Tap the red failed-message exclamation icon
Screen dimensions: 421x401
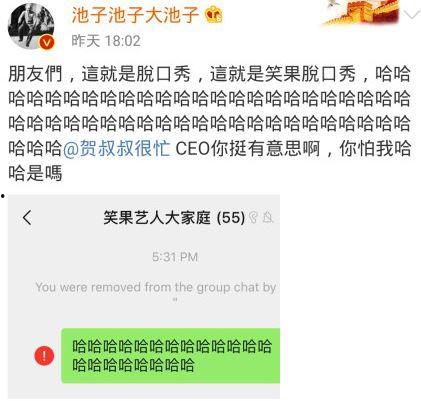44,356
